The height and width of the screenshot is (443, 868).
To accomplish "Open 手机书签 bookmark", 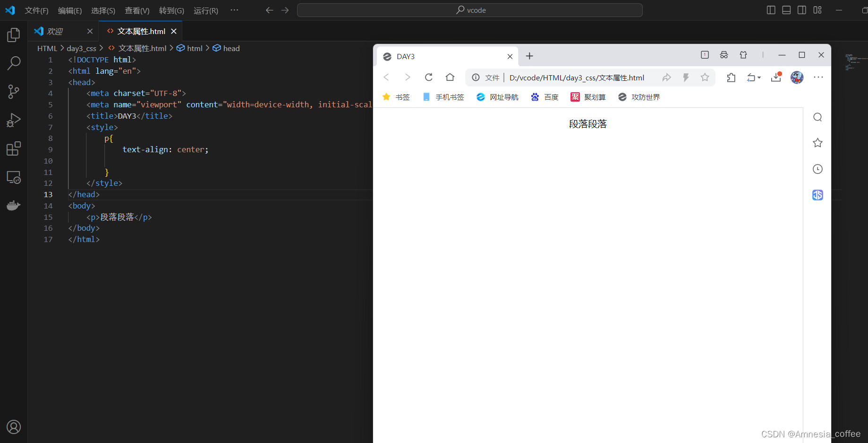I will 443,97.
